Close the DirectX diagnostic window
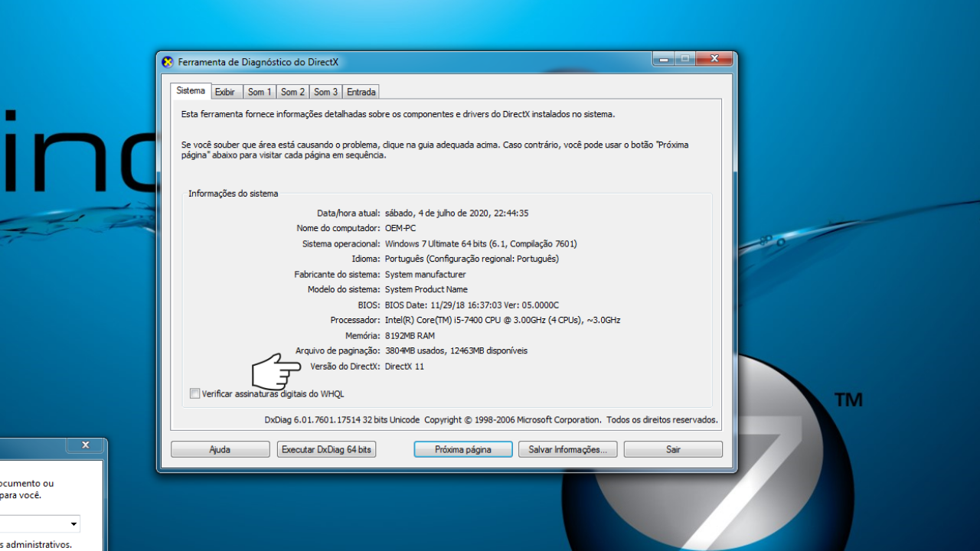Image resolution: width=980 pixels, height=551 pixels. pos(714,59)
